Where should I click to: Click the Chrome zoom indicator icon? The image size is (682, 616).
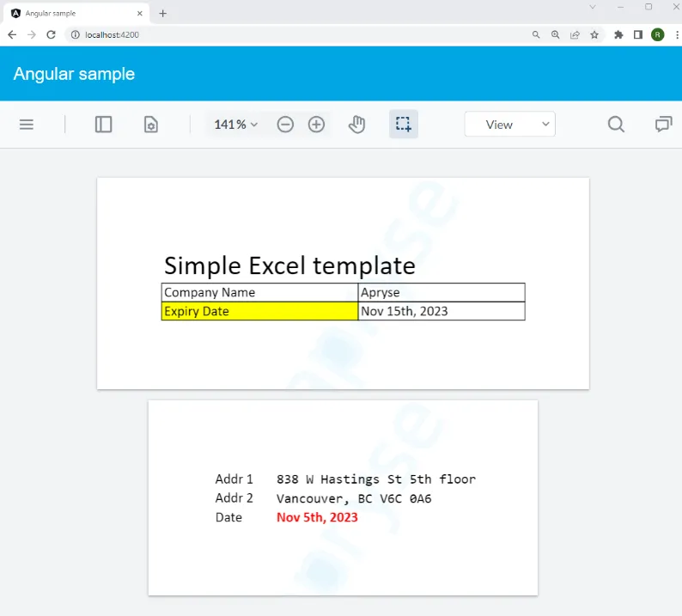556,35
